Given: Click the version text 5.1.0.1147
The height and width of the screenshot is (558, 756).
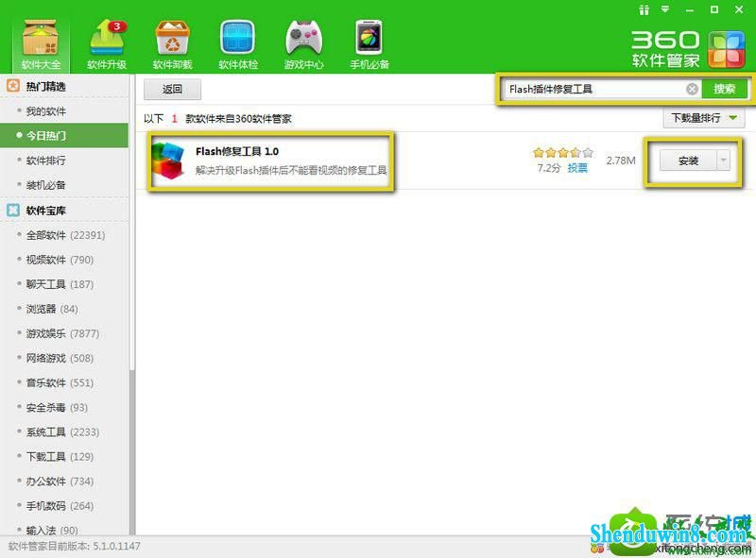Looking at the screenshot, I should pyautogui.click(x=116, y=546).
